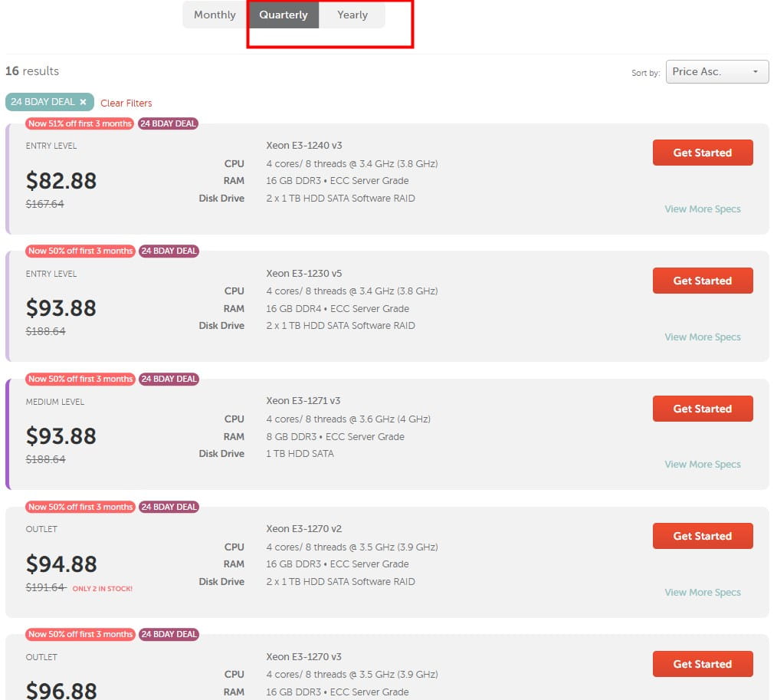This screenshot has height=700, width=777.
Task: Click the 24 BDAY DEAL badge on first listing
Action: 169,123
